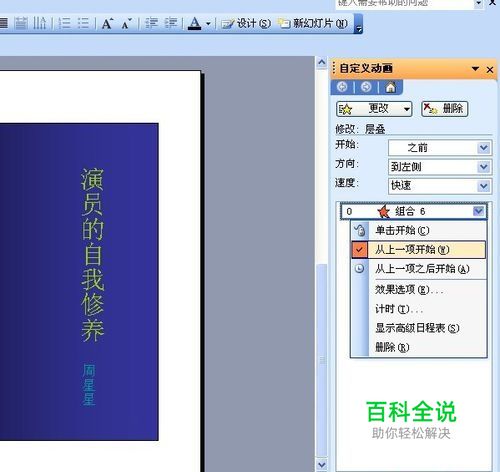Click the vertical scrollbar thumb
This screenshot has height=472, width=500.
[322, 360]
